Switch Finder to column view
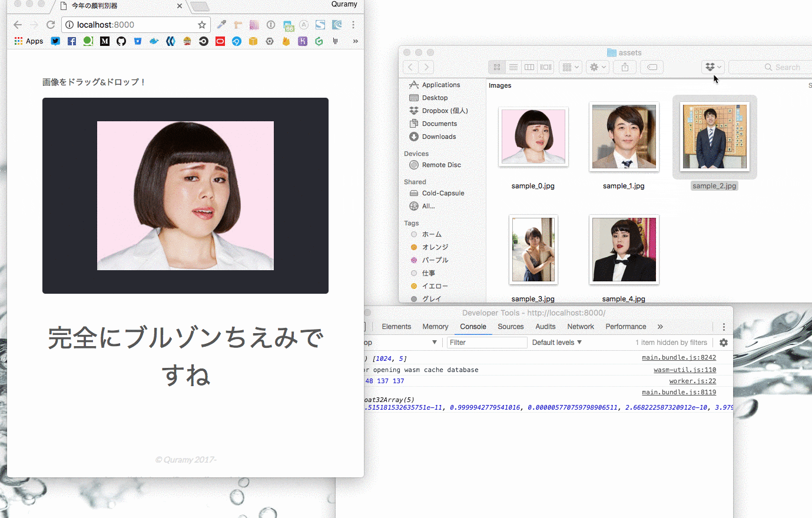 pos(529,67)
